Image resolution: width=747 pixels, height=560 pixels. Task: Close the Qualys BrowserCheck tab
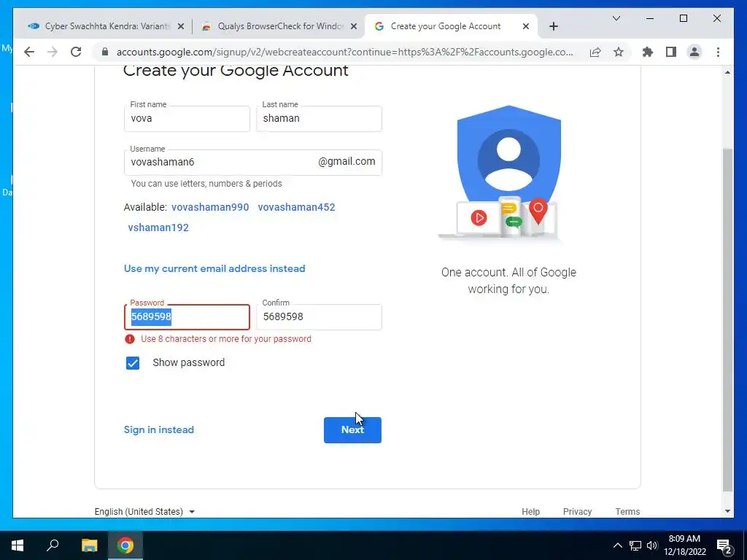pyautogui.click(x=354, y=26)
